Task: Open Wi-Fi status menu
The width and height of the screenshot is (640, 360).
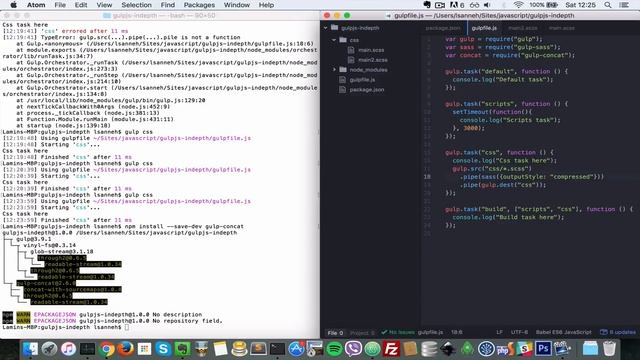Action: [x=518, y=5]
